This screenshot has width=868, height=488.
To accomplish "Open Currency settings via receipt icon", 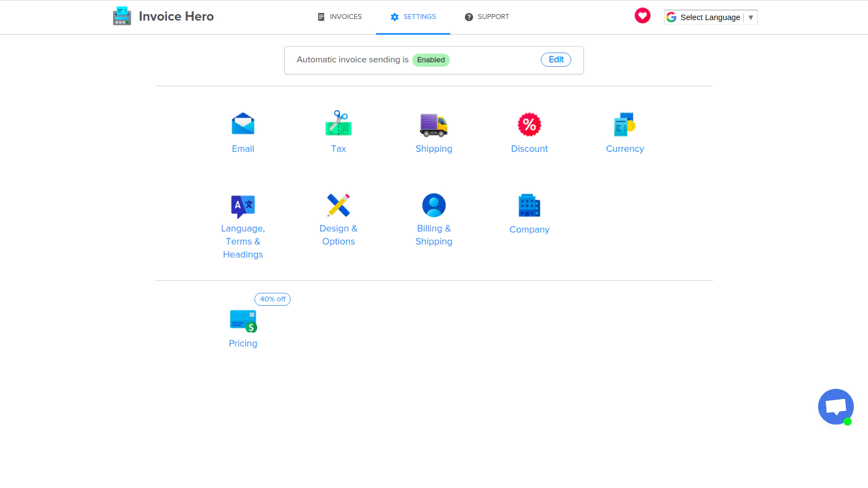I will pyautogui.click(x=624, y=124).
